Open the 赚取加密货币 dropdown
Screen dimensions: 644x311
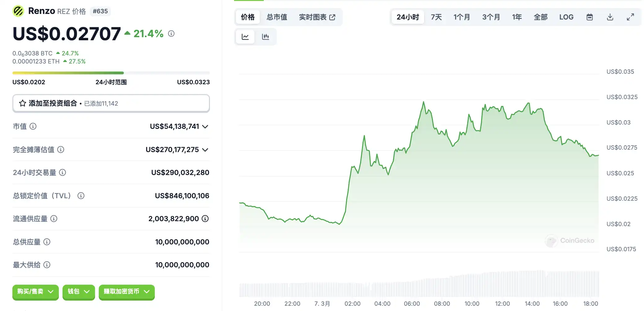coord(126,291)
